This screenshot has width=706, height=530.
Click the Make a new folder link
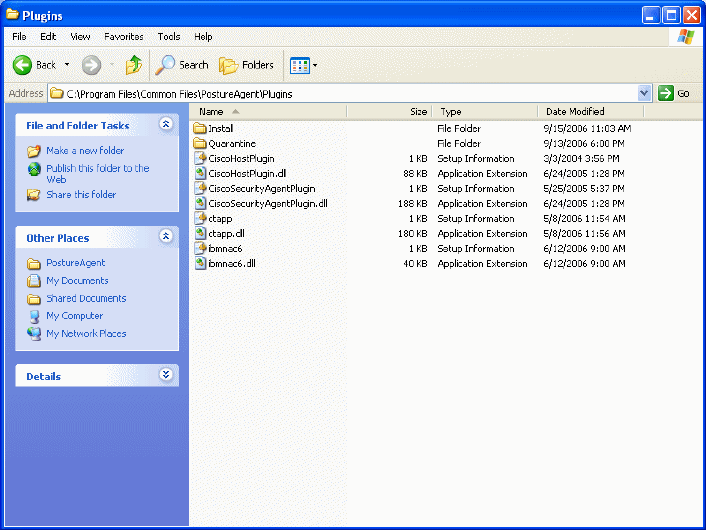click(x=85, y=151)
